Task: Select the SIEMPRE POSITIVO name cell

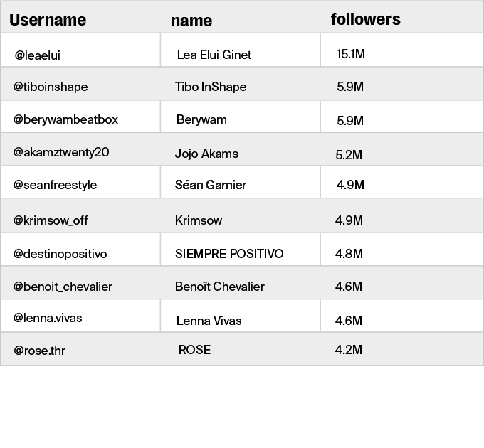Action: click(x=229, y=254)
